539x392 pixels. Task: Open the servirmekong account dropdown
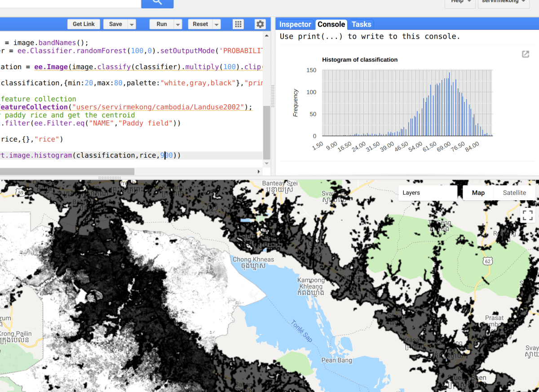pyautogui.click(x=503, y=2)
